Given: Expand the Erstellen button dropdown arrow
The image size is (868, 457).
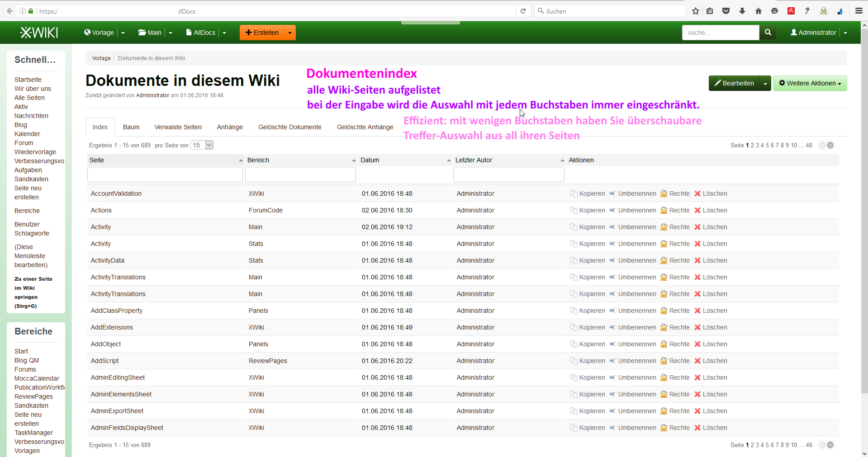Looking at the screenshot, I should click(290, 33).
